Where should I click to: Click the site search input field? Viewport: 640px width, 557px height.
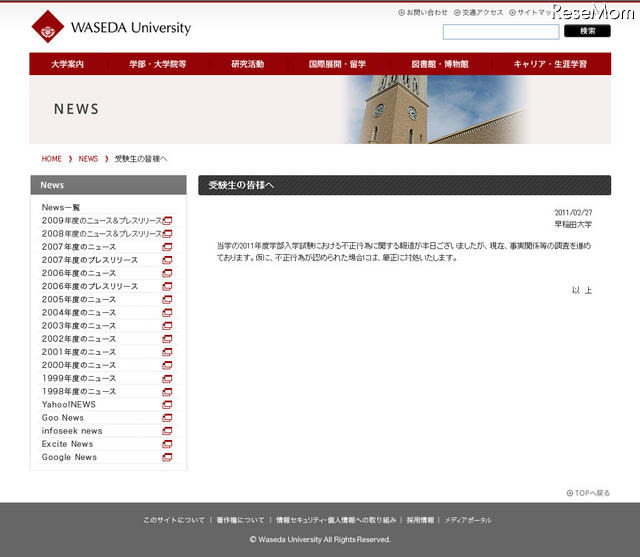click(501, 32)
